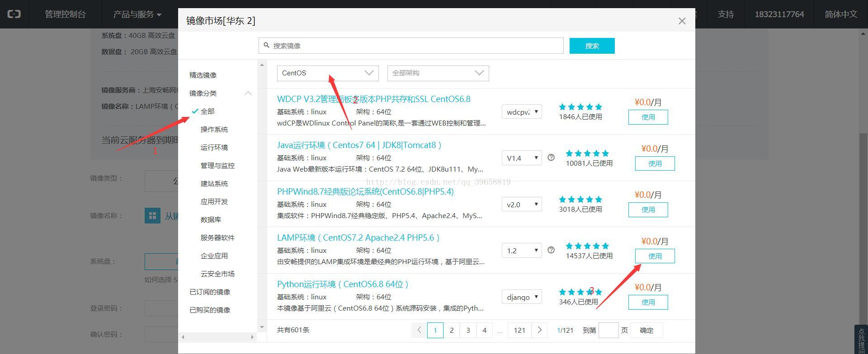
Task: Jump to last page 121
Action: pos(519,330)
